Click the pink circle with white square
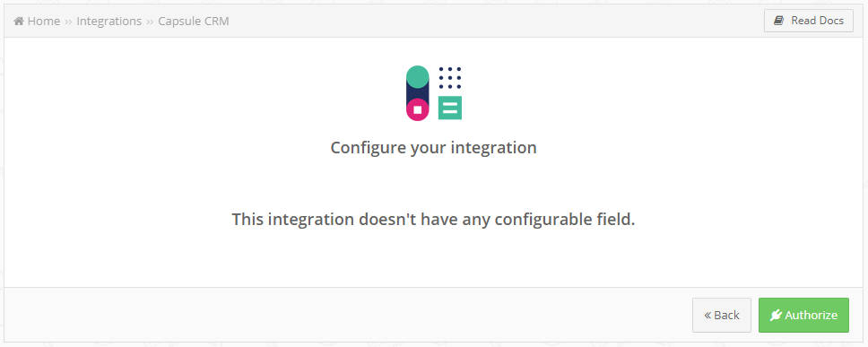The image size is (868, 347). [417, 109]
